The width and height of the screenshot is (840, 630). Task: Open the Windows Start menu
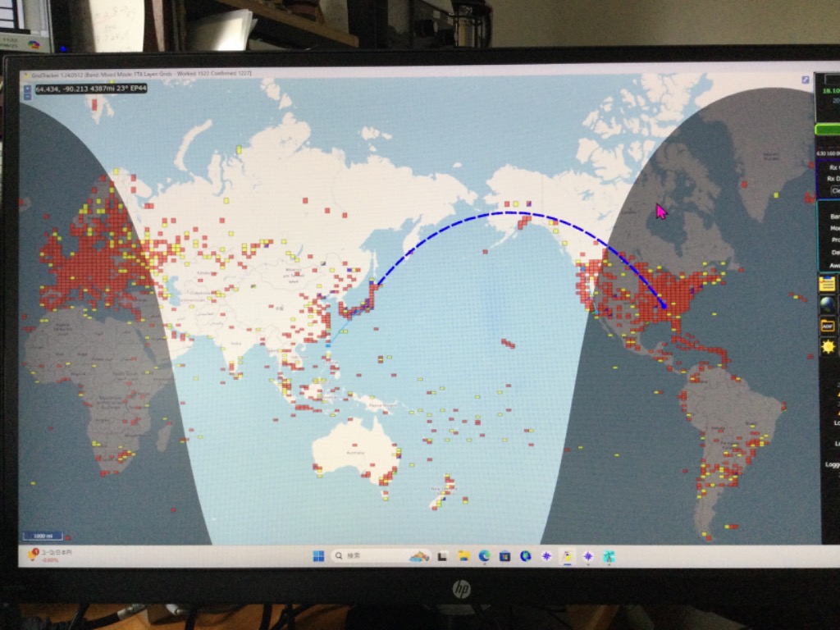tap(319, 556)
